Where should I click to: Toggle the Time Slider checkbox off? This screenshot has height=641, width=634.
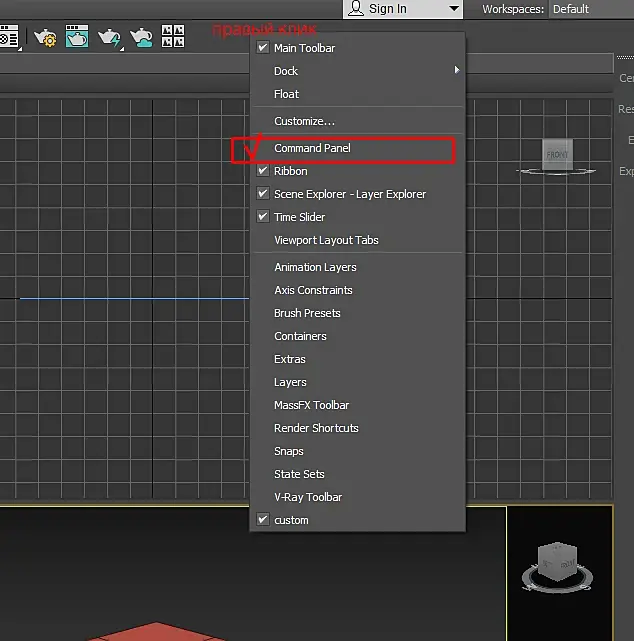(x=263, y=217)
